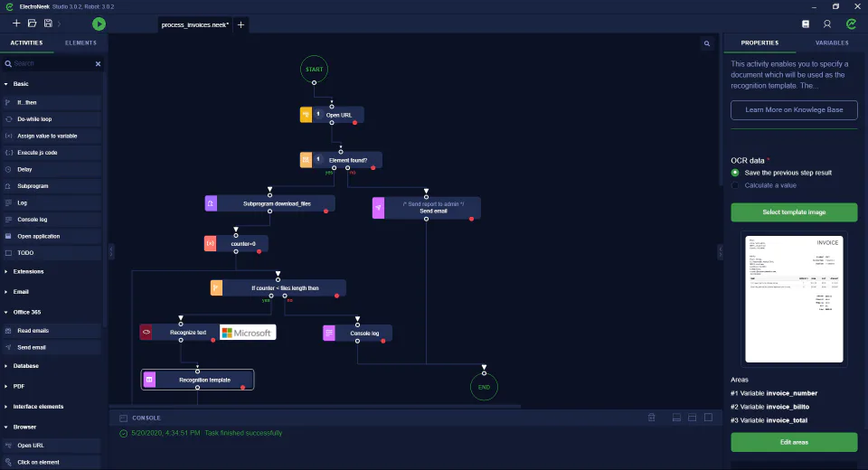This screenshot has height=470, width=868.
Task: Expand the Database activity group
Action: pyautogui.click(x=25, y=366)
